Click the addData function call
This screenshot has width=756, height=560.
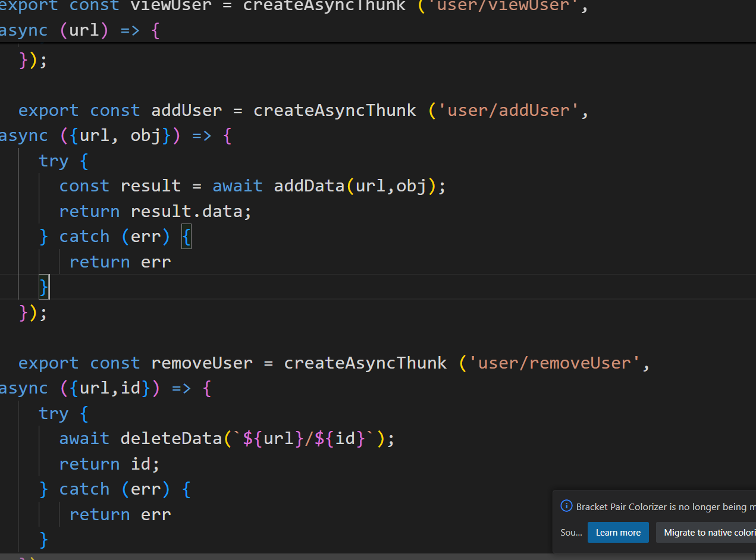point(309,186)
